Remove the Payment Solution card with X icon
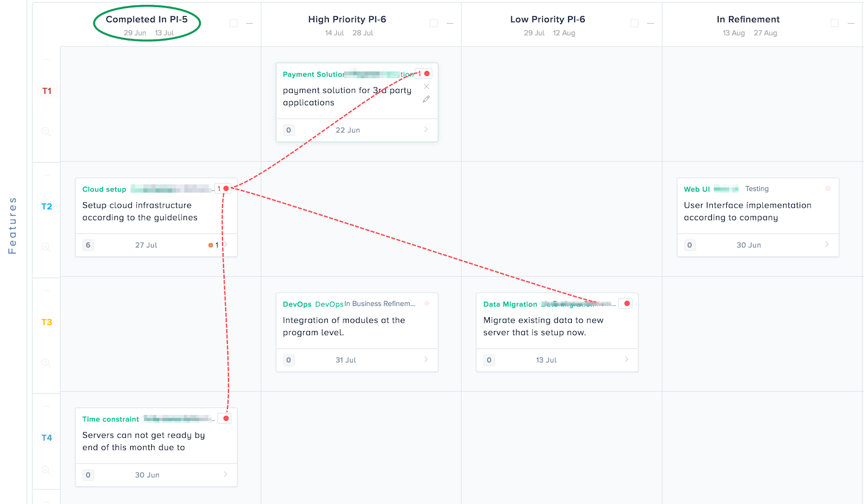 pyautogui.click(x=426, y=86)
